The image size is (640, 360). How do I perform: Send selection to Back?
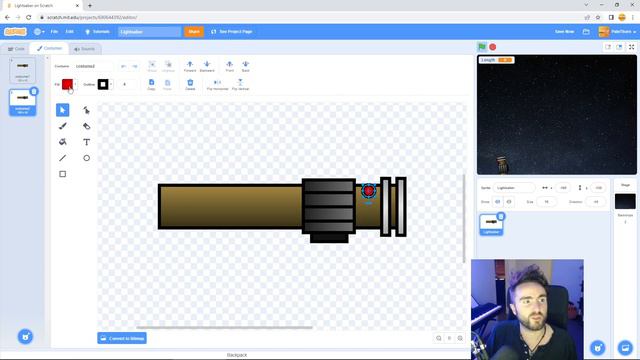coord(245,66)
